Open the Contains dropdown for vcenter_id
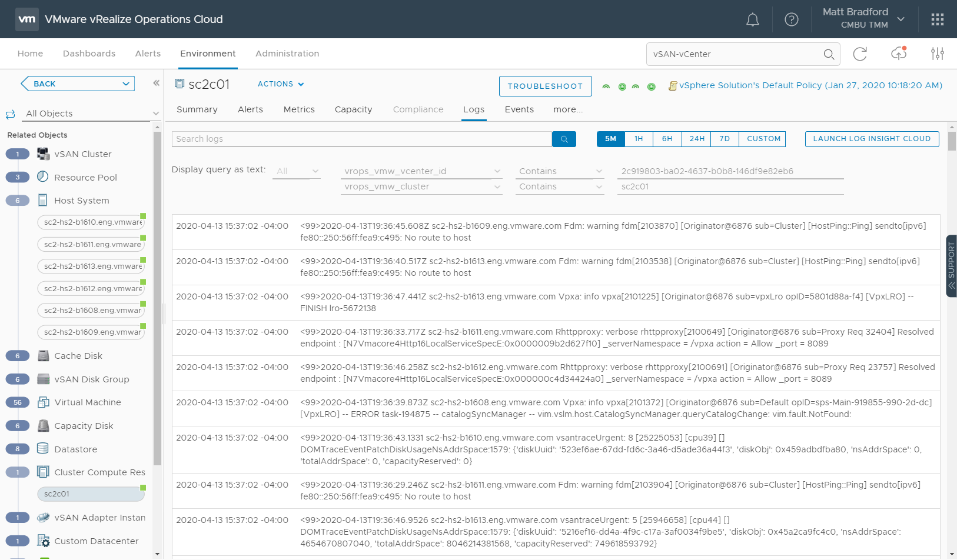Screen dimensions: 957x560 (560, 171)
